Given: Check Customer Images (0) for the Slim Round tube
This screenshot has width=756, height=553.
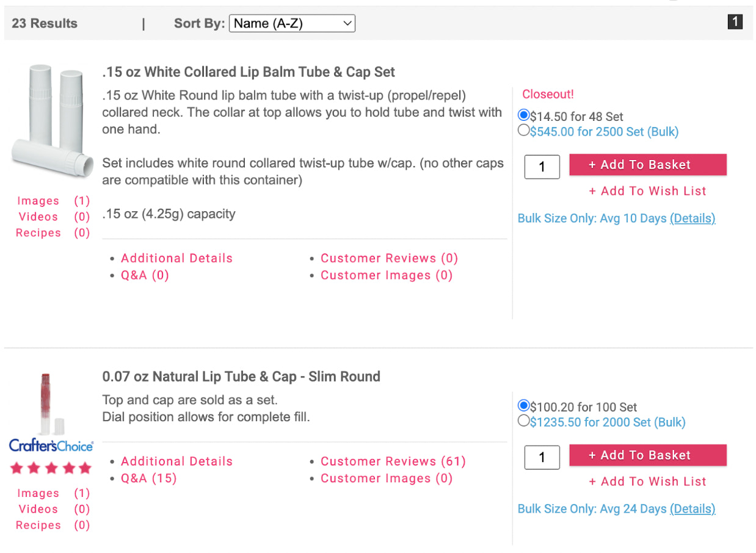Looking at the screenshot, I should pos(387,478).
